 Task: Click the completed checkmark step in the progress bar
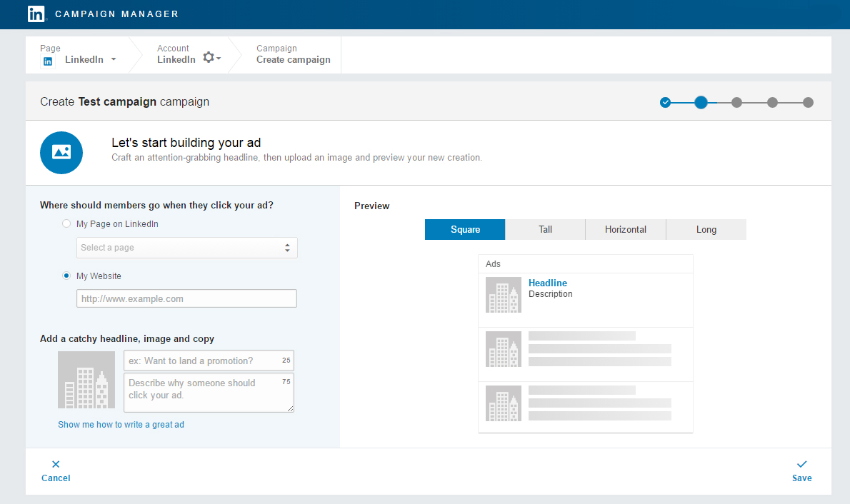665,102
